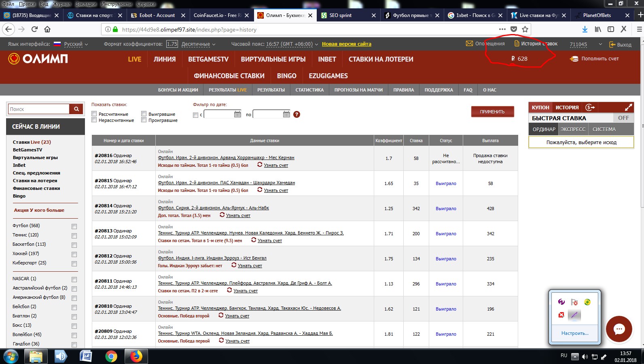Open ПРАВИЛА in sub-navigation
The image size is (644, 364).
coord(403,90)
